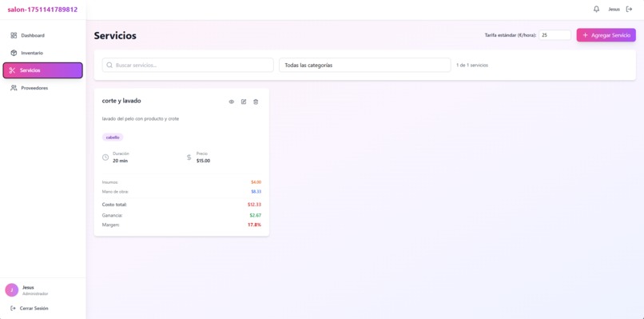The image size is (644, 319).
Task: Go to Inventario section
Action: (x=42, y=53)
